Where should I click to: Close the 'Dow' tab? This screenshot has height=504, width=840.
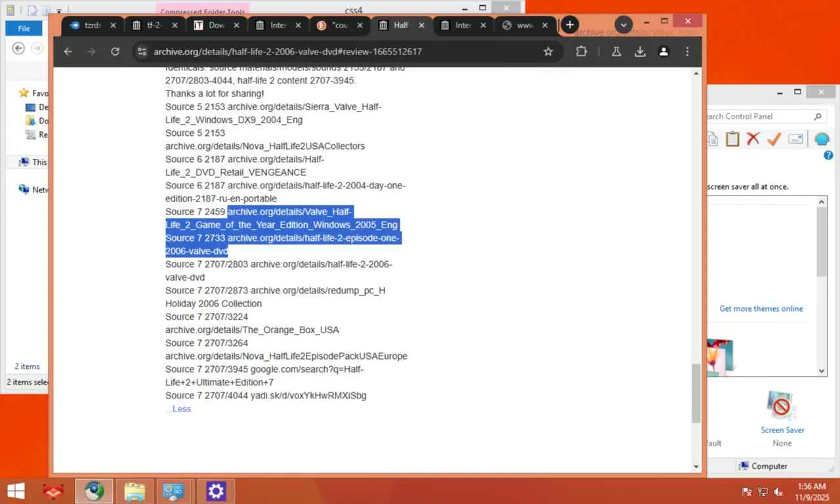coord(237,25)
